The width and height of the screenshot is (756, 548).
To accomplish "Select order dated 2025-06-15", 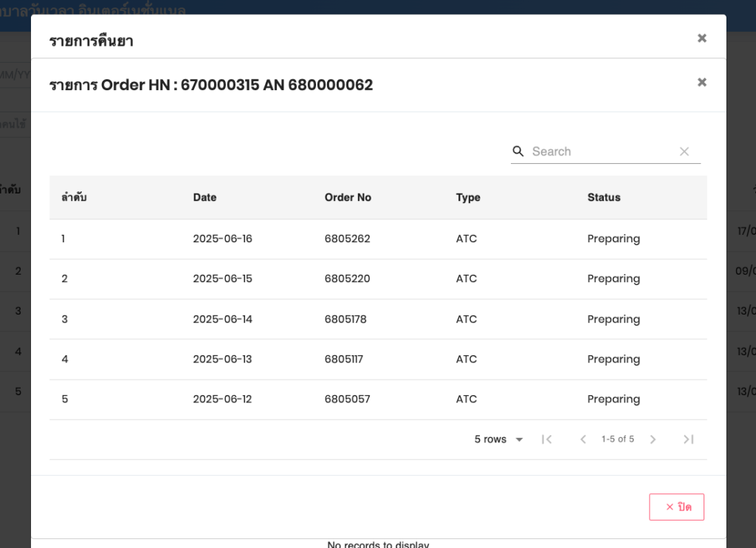I will 222,278.
